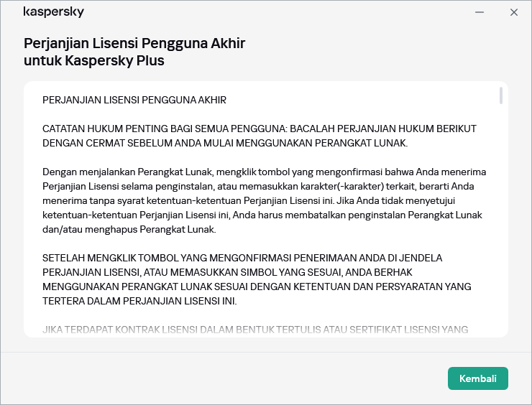
Task: Click the 'CATATAN HUKUM PENTING' paragraph opening line
Action: coord(259,129)
